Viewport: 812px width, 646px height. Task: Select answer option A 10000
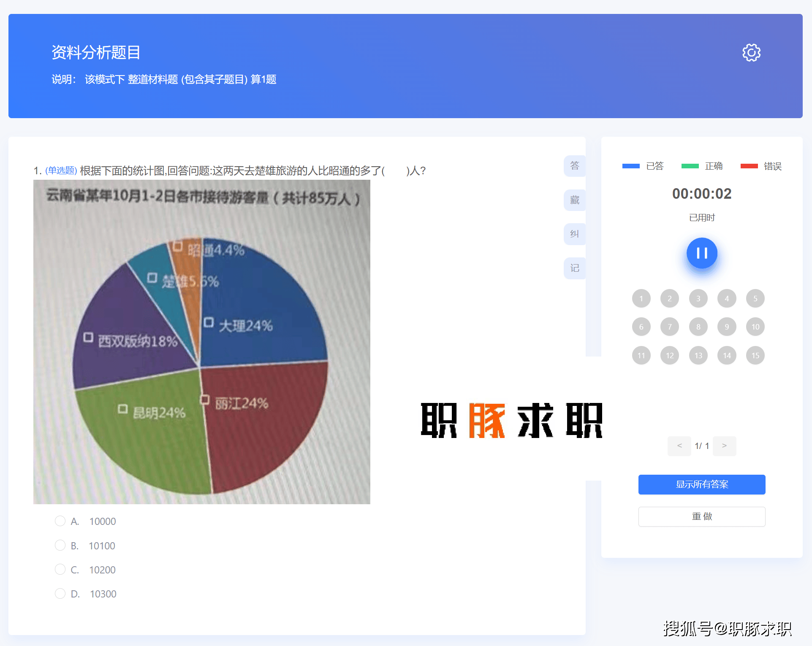(60, 521)
